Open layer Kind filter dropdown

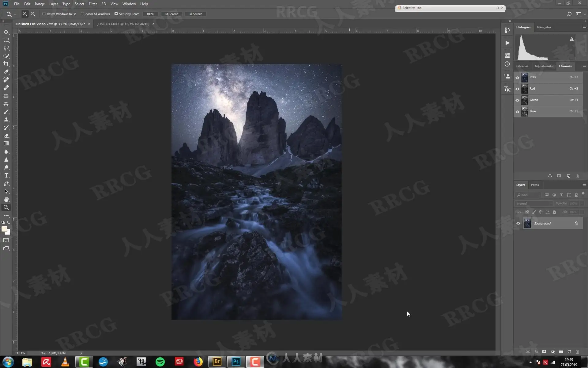[x=528, y=195]
